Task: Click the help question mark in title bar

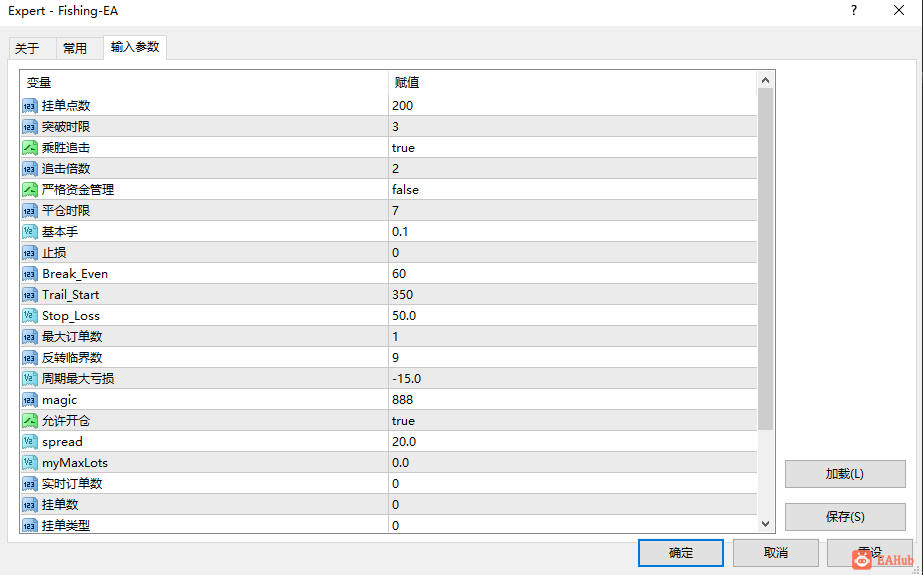Action: [854, 11]
